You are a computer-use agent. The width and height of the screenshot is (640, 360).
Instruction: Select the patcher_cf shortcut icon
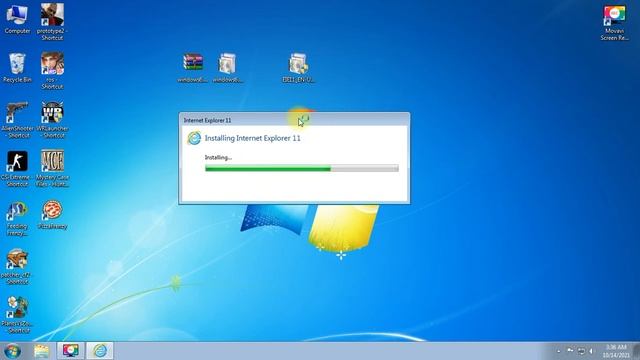[x=17, y=266]
